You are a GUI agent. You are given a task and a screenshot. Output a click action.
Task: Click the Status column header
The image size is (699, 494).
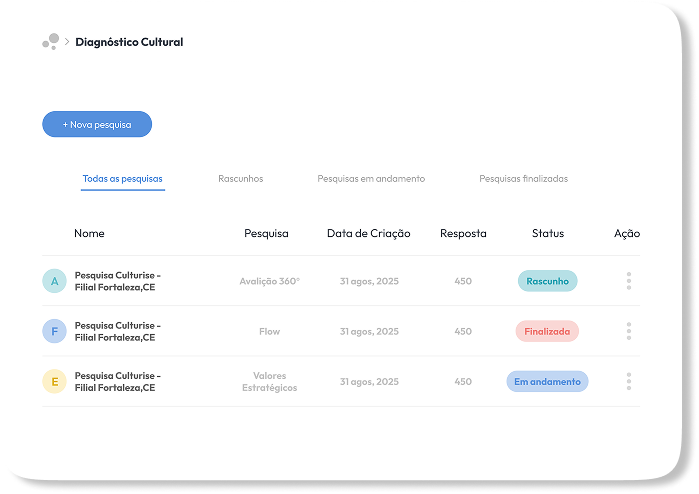[x=547, y=233]
